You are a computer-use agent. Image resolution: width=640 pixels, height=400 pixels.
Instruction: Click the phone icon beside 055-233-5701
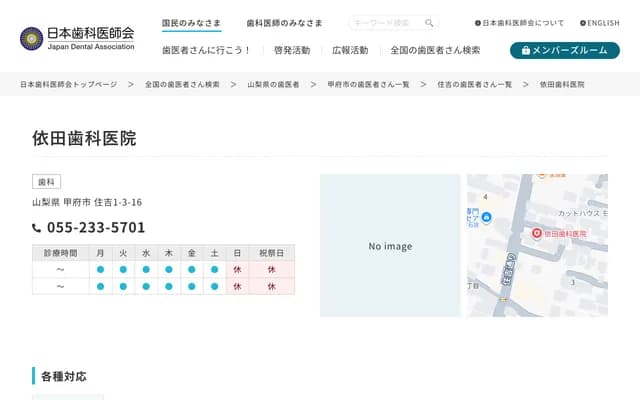(37, 228)
